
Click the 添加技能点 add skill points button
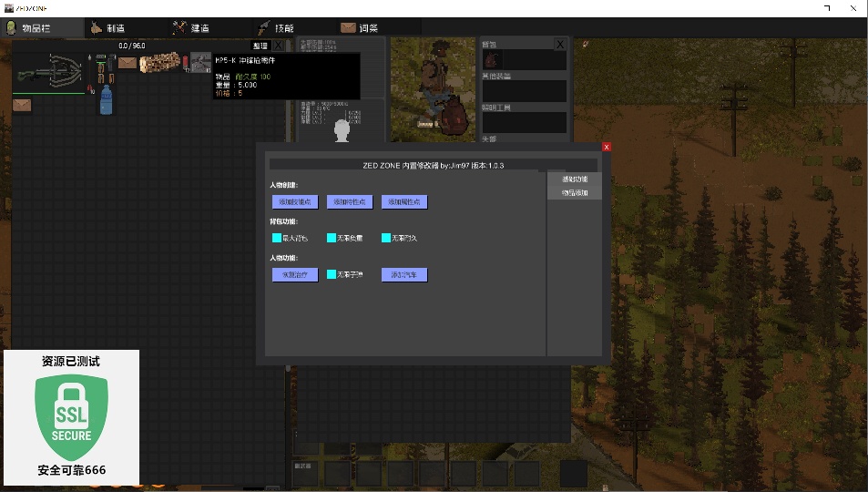click(x=295, y=202)
